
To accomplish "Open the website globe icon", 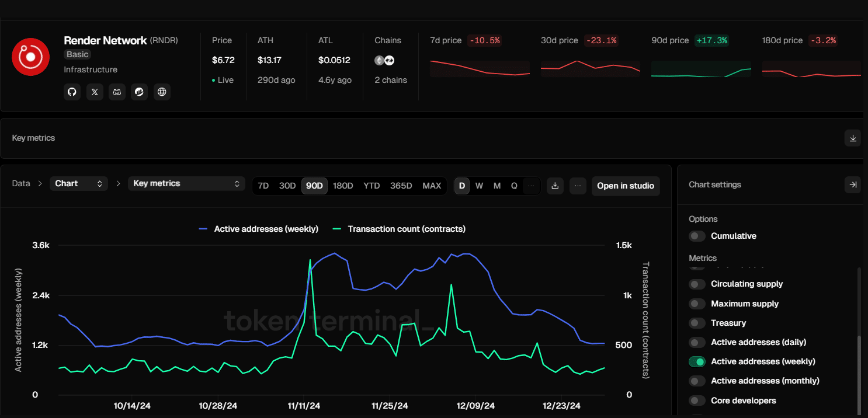I will (x=162, y=92).
